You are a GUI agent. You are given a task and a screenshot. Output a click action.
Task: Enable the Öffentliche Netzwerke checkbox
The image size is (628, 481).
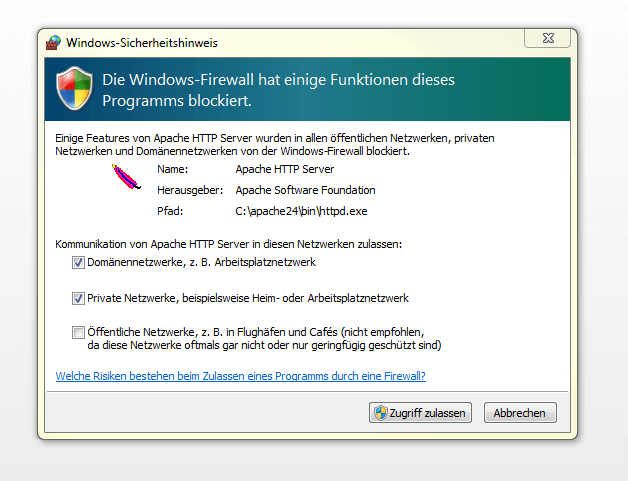[78, 332]
